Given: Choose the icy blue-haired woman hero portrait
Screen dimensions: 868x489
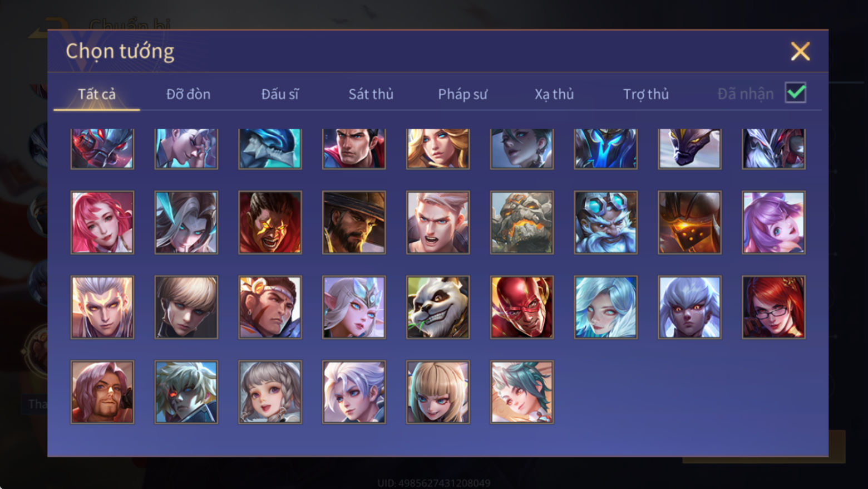Looking at the screenshot, I should (x=606, y=307).
